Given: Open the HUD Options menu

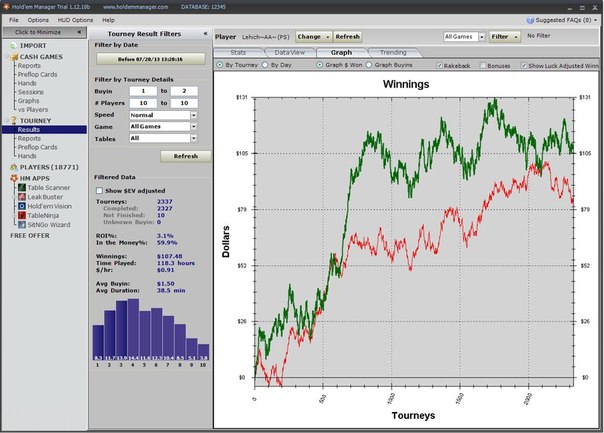Looking at the screenshot, I should point(75,20).
